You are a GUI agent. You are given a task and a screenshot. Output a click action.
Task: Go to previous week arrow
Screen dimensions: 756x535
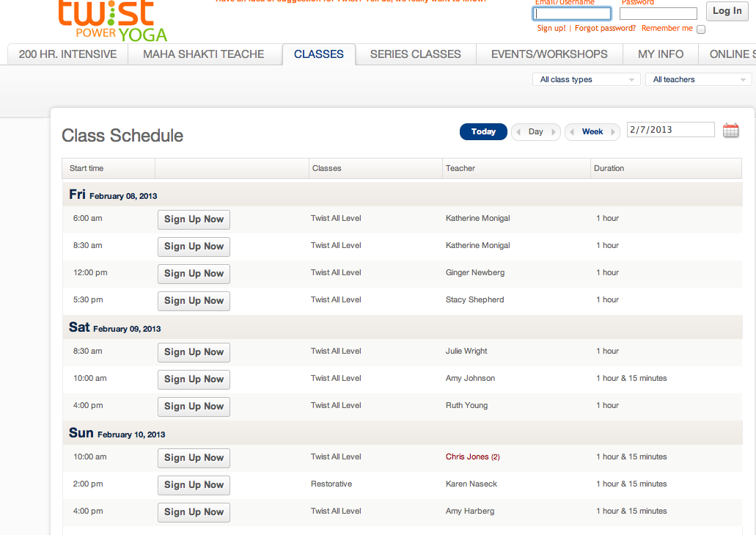pyautogui.click(x=572, y=131)
